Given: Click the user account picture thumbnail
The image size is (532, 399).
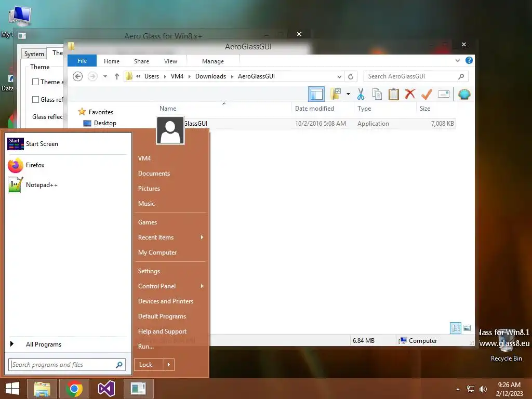Looking at the screenshot, I should pos(170,130).
